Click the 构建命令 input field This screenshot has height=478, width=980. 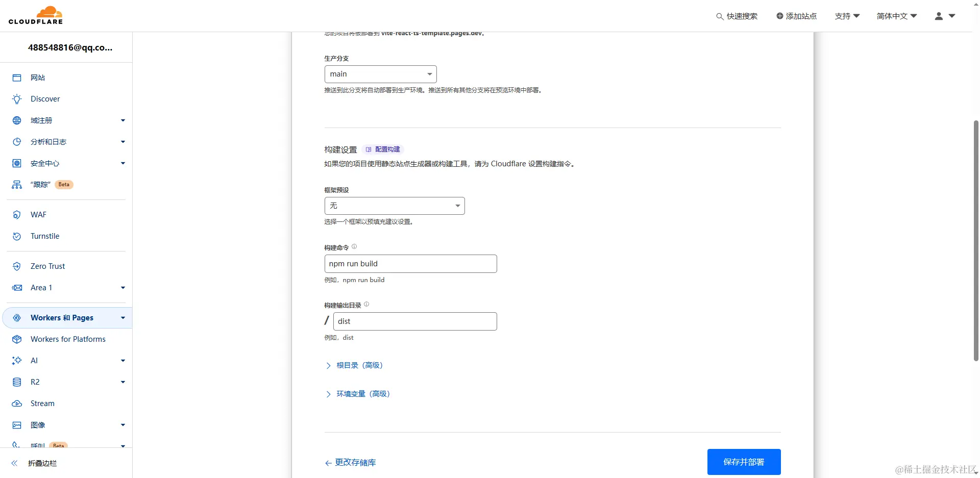(x=410, y=264)
